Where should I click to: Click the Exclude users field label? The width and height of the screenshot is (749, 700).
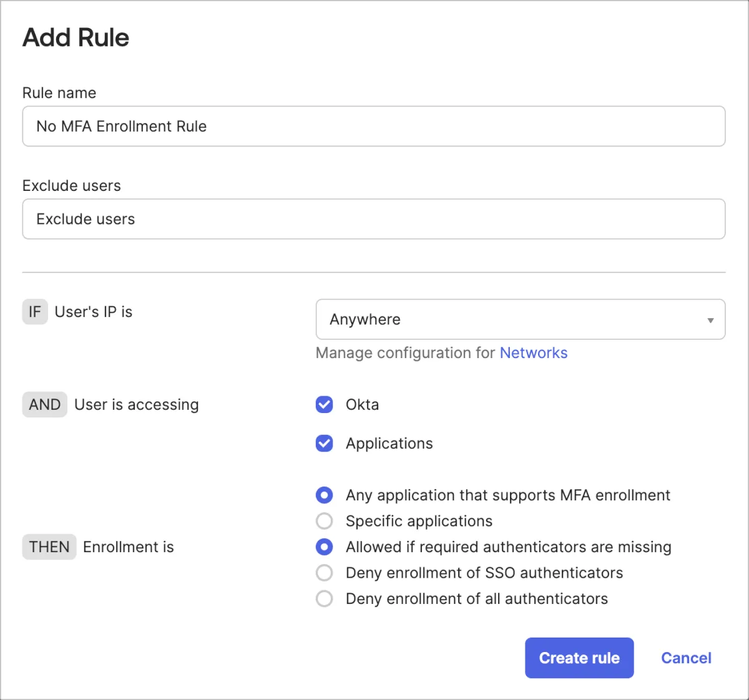72,186
